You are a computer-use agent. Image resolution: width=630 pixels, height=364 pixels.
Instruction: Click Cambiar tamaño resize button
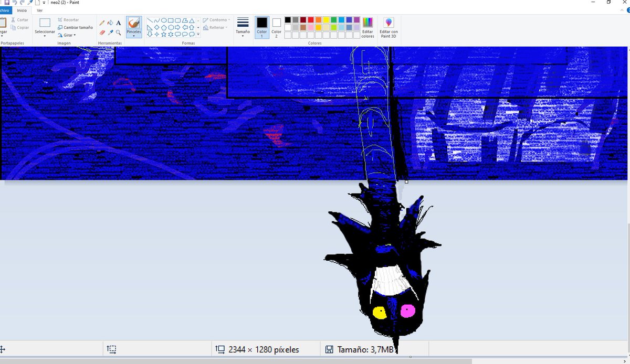pos(75,27)
